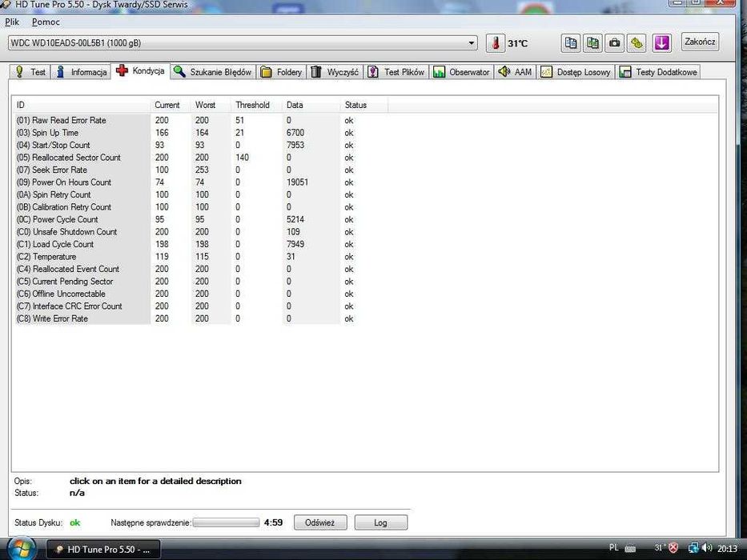This screenshot has width=747, height=560.
Task: Click the Threshold column header
Action: click(x=256, y=105)
